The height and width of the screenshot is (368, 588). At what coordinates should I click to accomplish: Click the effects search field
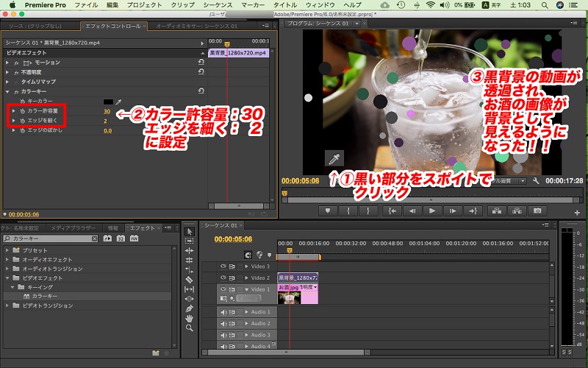(51, 238)
